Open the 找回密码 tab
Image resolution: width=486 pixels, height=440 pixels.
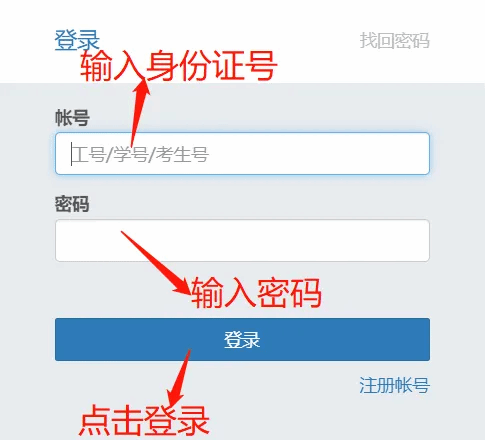pyautogui.click(x=394, y=41)
